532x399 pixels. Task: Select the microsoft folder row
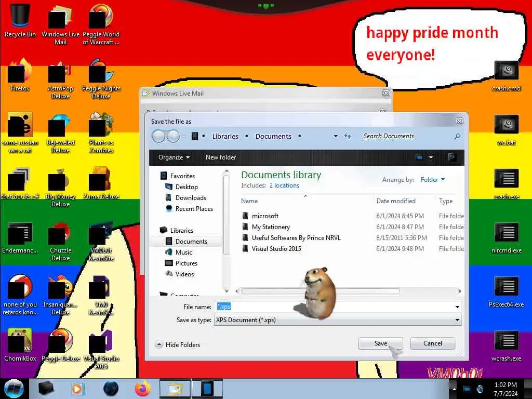(x=352, y=216)
